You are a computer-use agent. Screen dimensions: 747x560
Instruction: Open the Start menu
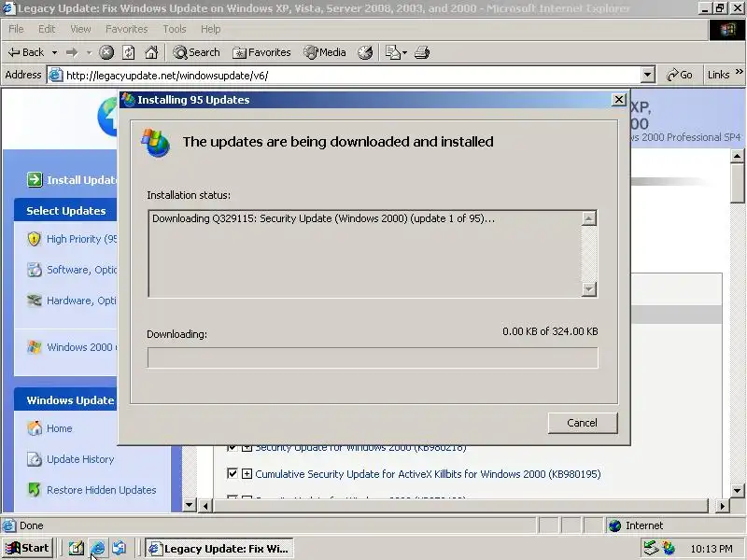pyautogui.click(x=28, y=549)
